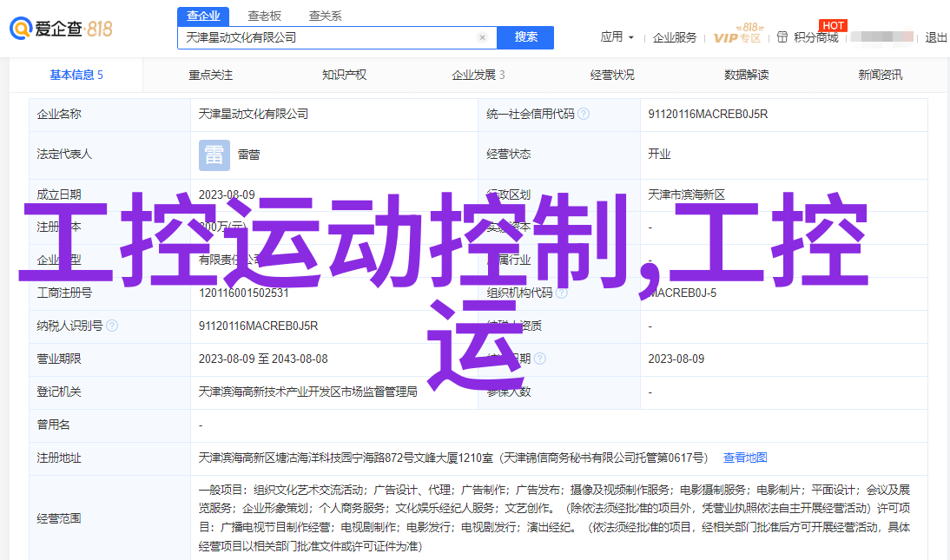Click the 法定代表人 label cell
Image resolution: width=950 pixels, height=560 pixels.
click(x=109, y=155)
